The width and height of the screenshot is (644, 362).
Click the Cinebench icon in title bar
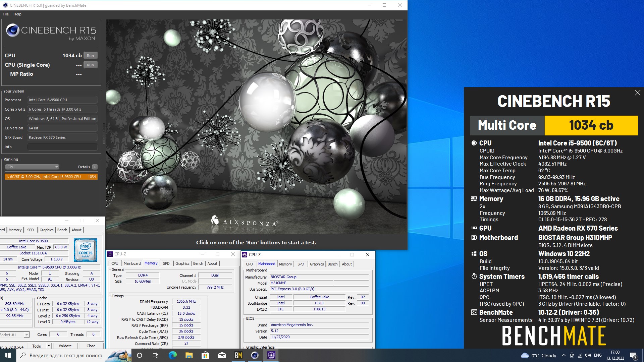tap(5, 5)
